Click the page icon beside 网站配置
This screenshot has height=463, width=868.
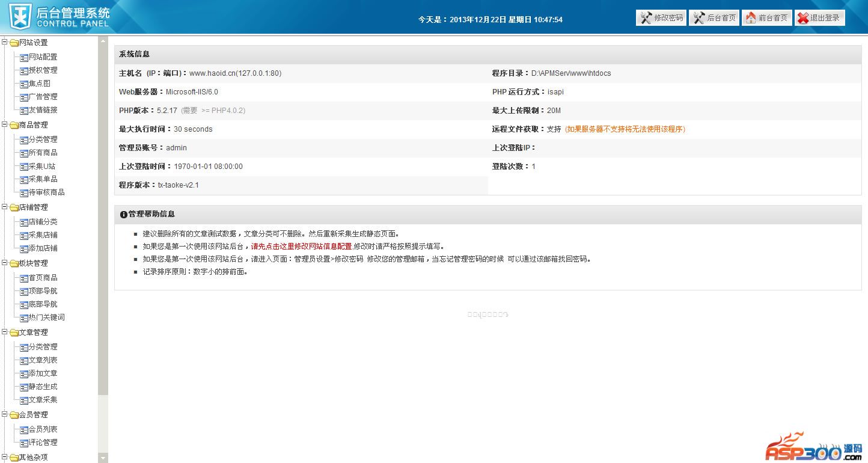tap(24, 57)
